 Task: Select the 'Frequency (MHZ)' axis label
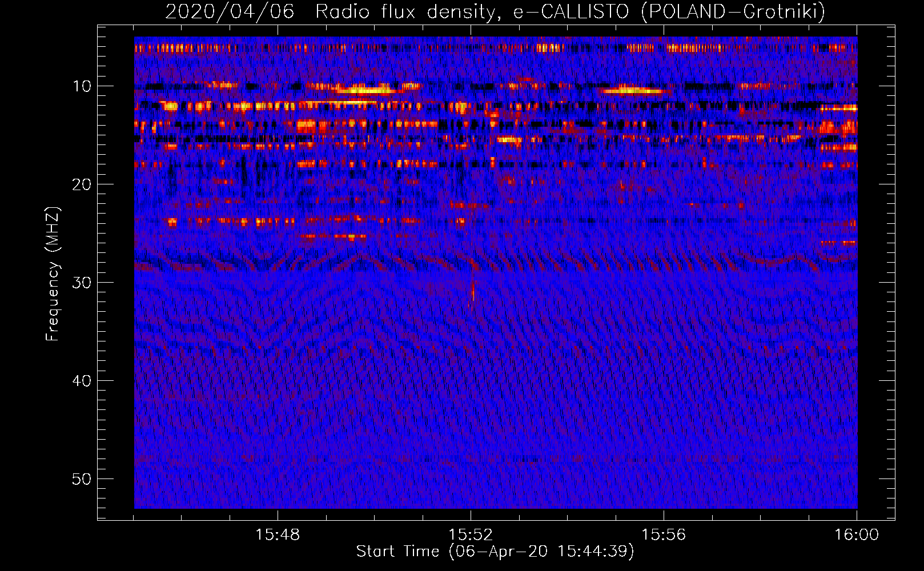(x=53, y=275)
